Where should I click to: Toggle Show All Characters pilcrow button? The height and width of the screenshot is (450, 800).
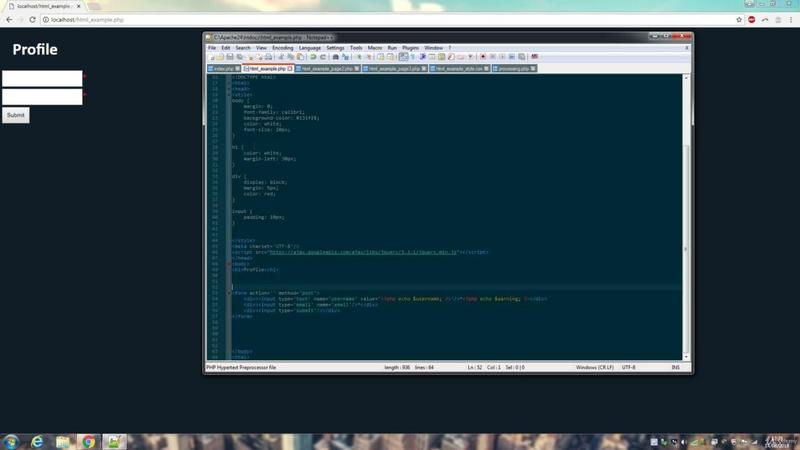click(413, 57)
